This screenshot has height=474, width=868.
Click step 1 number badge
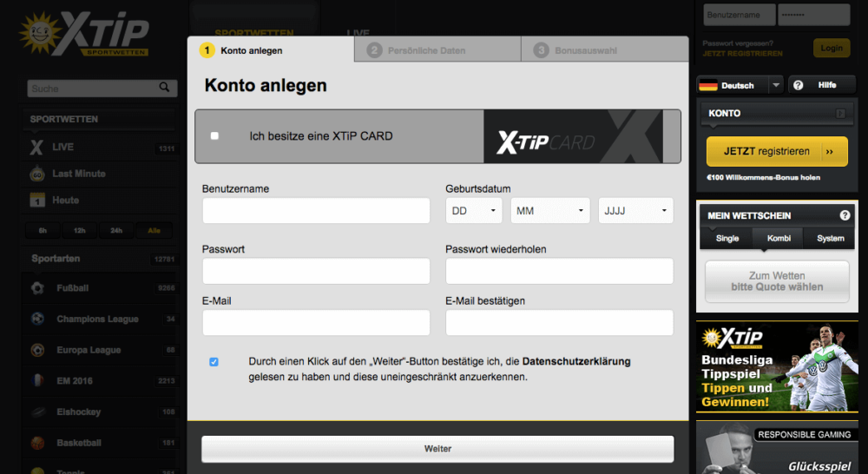(207, 50)
